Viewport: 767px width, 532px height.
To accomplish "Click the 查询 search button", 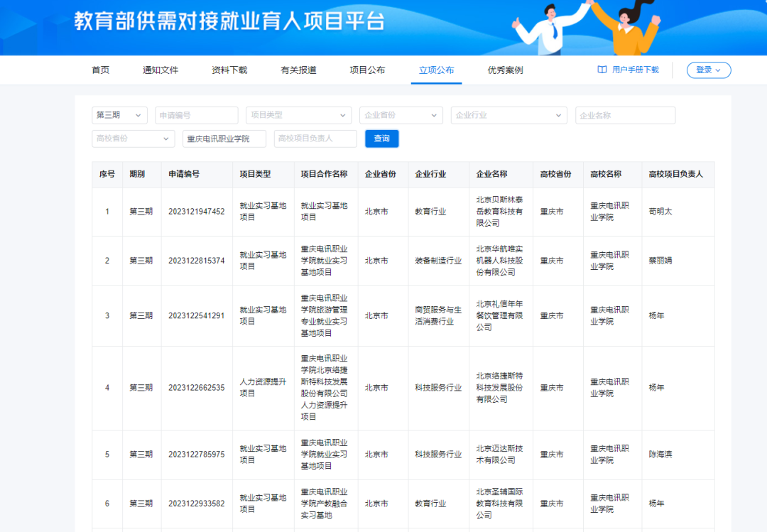I will point(382,139).
